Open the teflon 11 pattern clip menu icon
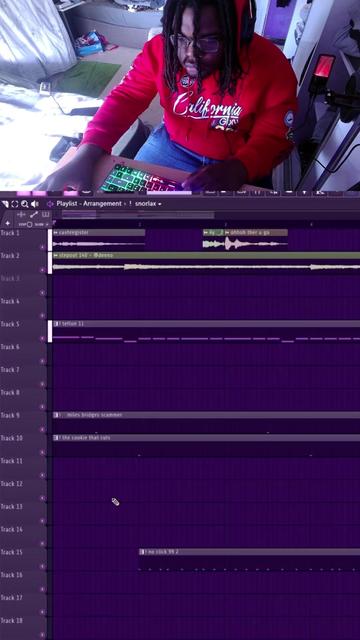 pyautogui.click(x=56, y=324)
